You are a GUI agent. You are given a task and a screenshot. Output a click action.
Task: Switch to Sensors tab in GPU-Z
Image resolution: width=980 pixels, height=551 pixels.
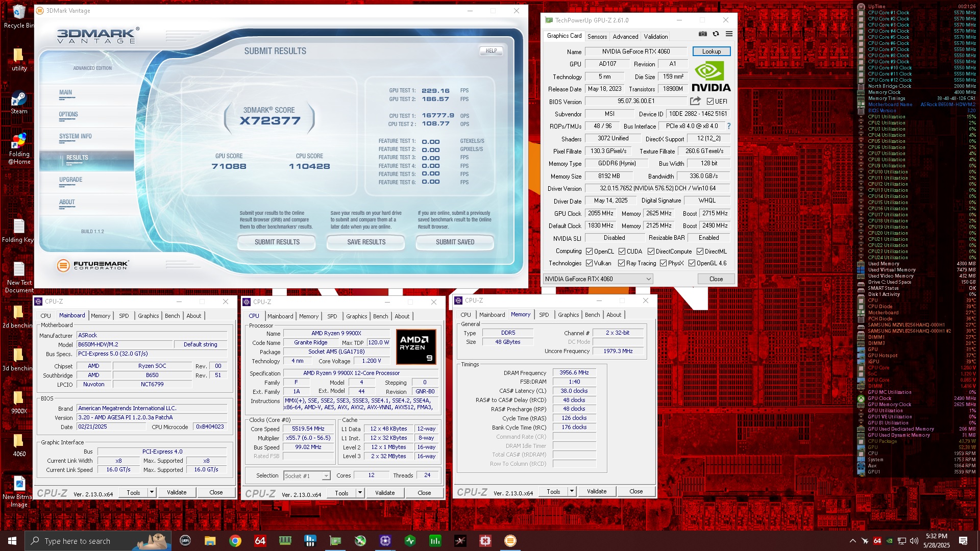597,37
